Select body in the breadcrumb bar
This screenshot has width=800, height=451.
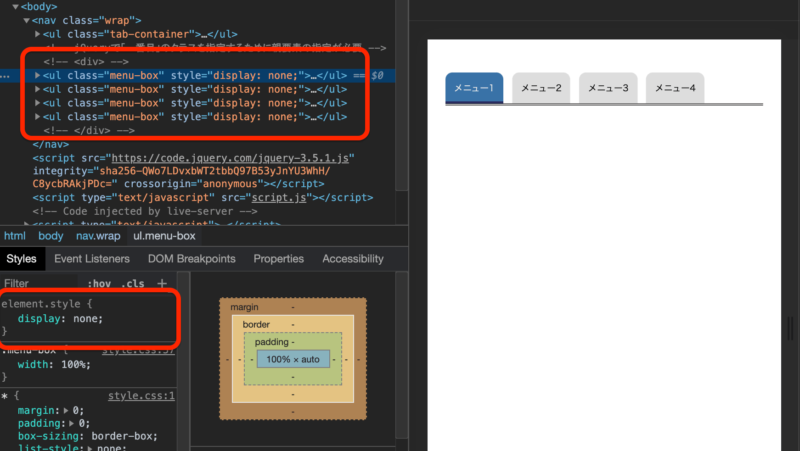(x=51, y=236)
